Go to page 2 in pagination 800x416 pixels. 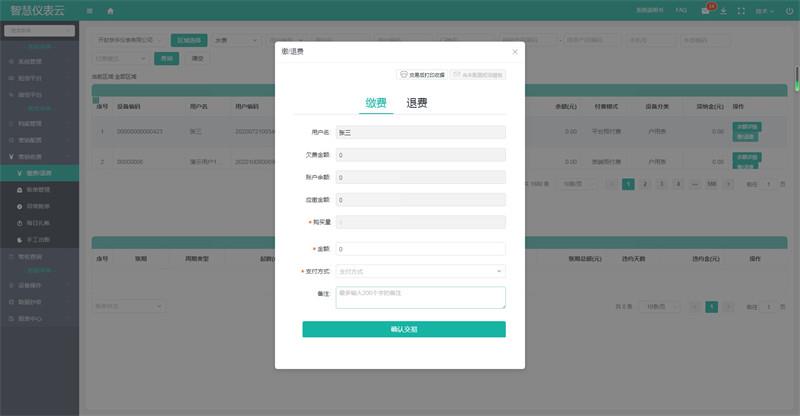(x=645, y=184)
